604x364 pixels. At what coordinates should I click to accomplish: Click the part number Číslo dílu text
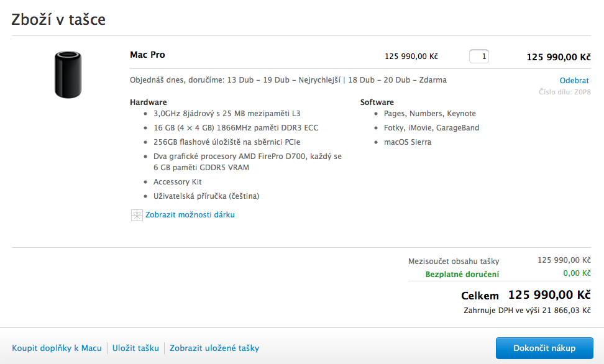point(564,93)
